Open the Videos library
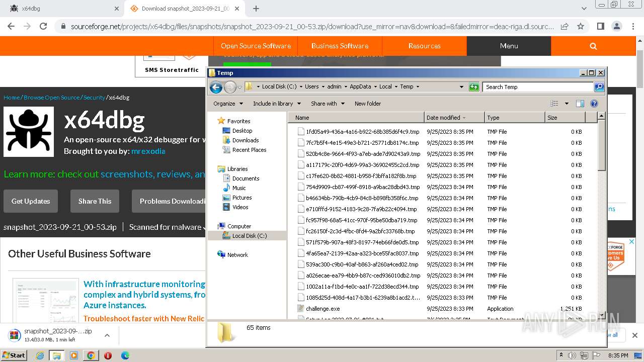Screen dimensions: 644x362 pyautogui.click(x=240, y=207)
